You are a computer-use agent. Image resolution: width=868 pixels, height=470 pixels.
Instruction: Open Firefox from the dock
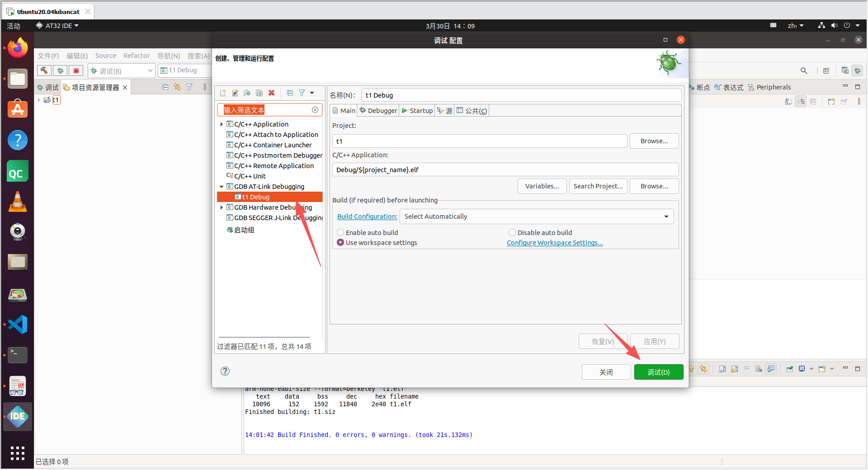pyautogui.click(x=18, y=47)
